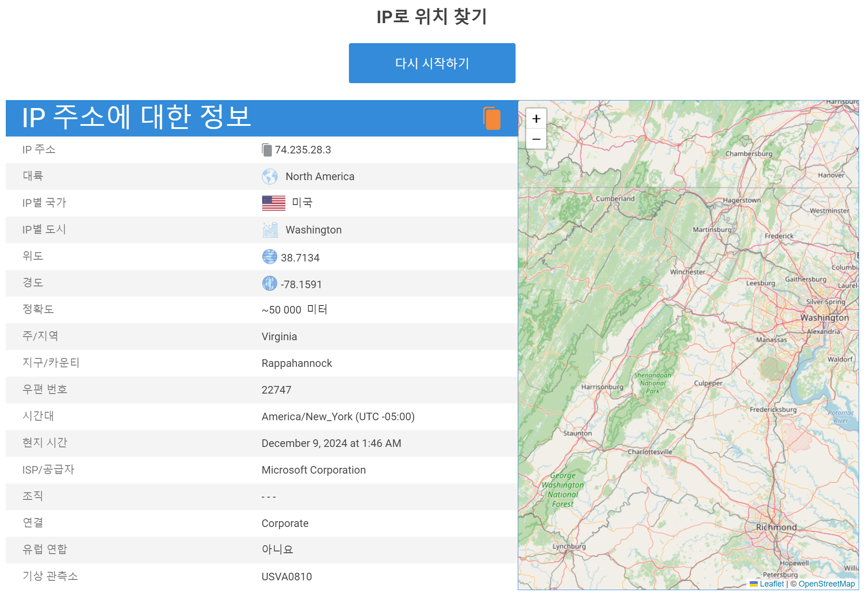
Task: Click the weather station code USVA0810
Action: 287,577
